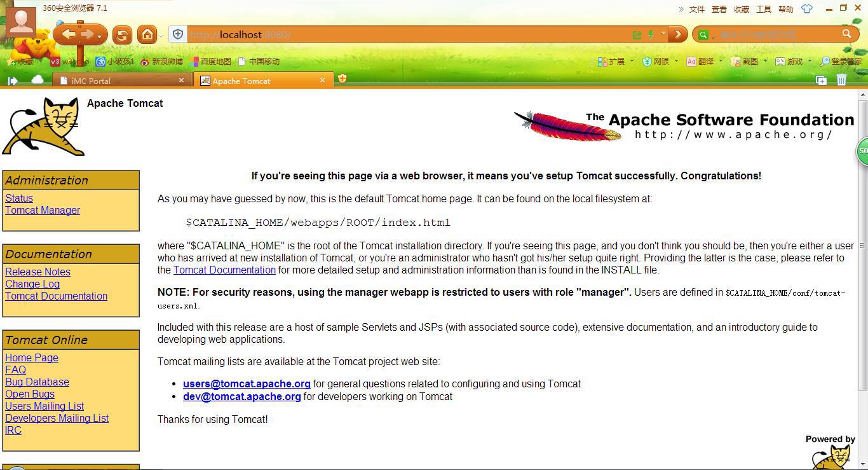Select the Apache Tomcat tab
The width and height of the screenshot is (868, 470).
262,81
